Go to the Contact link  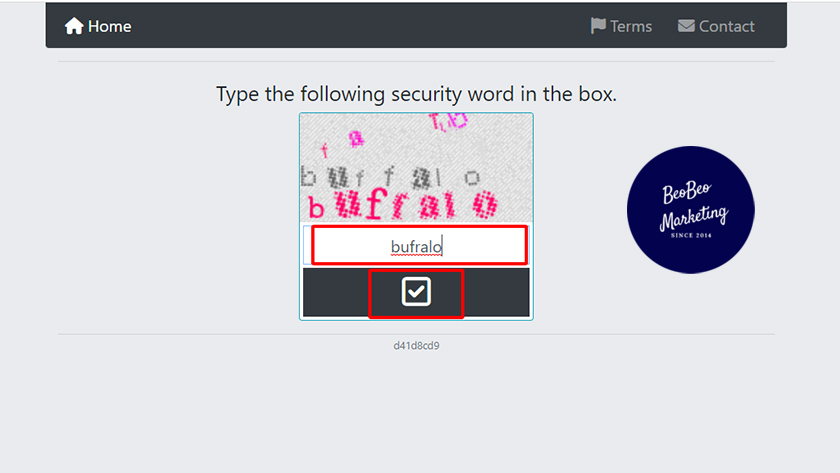tap(726, 26)
